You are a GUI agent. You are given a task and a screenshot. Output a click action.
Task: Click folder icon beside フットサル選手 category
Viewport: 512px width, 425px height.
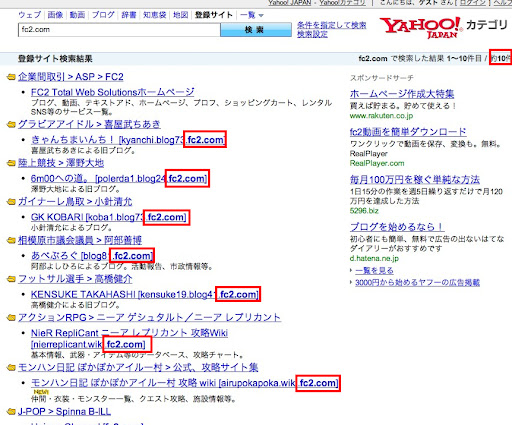coord(11,279)
